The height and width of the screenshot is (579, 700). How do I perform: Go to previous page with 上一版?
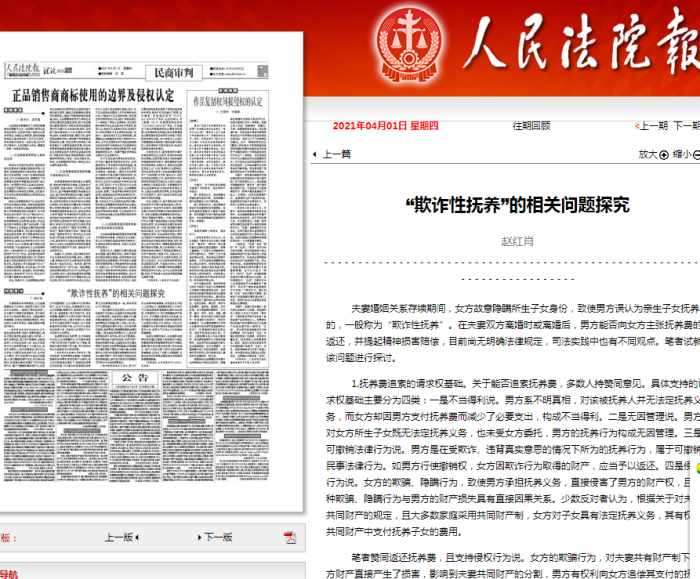click(x=120, y=536)
